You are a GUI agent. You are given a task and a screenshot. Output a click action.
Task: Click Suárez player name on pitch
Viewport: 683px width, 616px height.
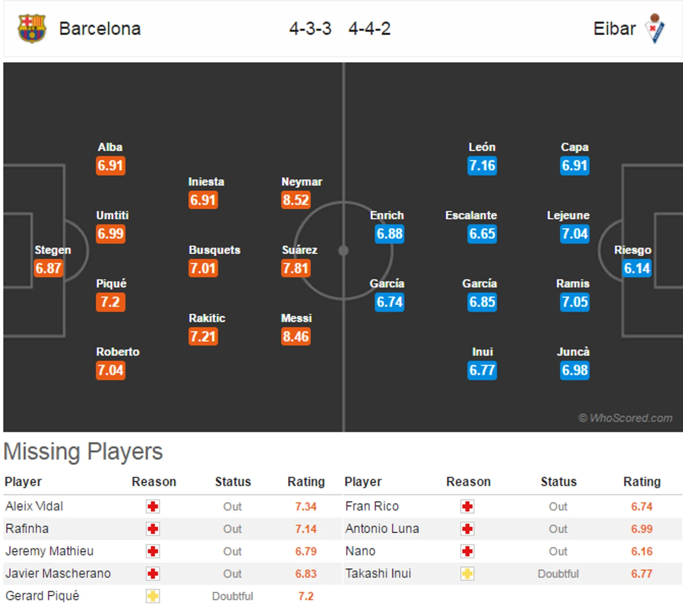(299, 250)
